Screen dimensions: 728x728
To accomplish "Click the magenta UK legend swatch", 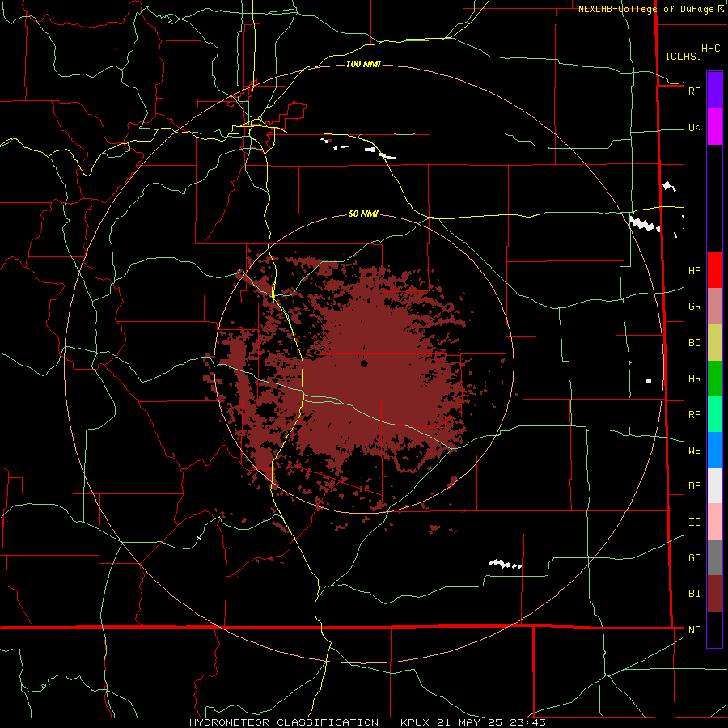I will click(x=714, y=127).
